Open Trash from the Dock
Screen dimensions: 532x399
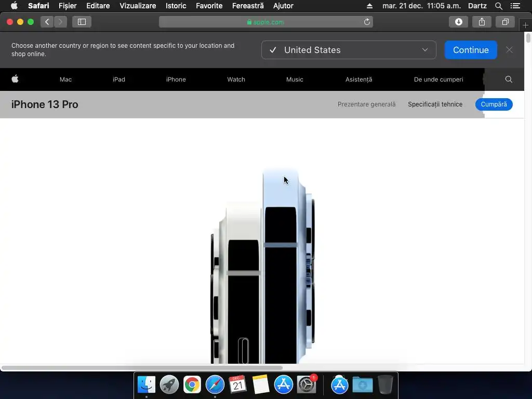pos(385,385)
